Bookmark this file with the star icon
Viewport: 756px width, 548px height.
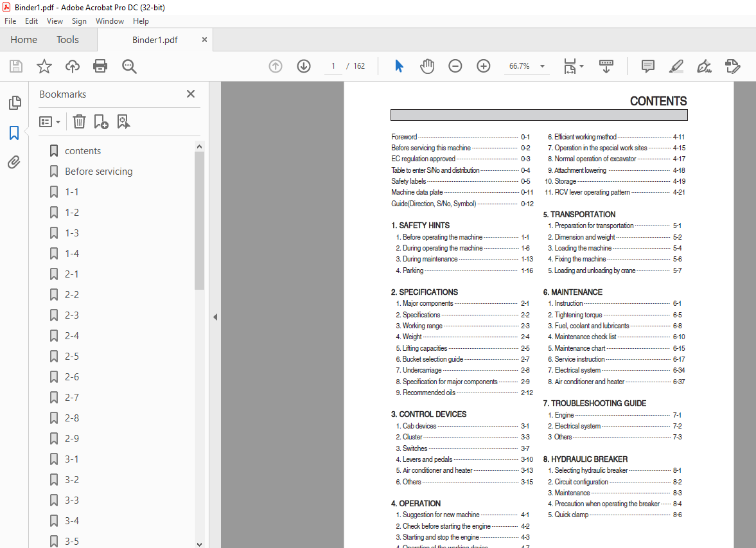pos(44,66)
